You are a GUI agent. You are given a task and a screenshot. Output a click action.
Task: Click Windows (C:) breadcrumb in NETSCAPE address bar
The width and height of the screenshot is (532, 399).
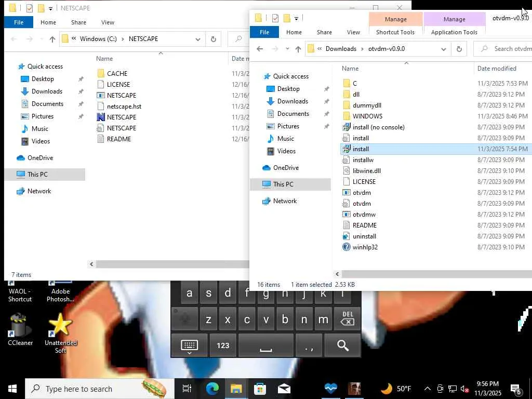[x=98, y=39]
